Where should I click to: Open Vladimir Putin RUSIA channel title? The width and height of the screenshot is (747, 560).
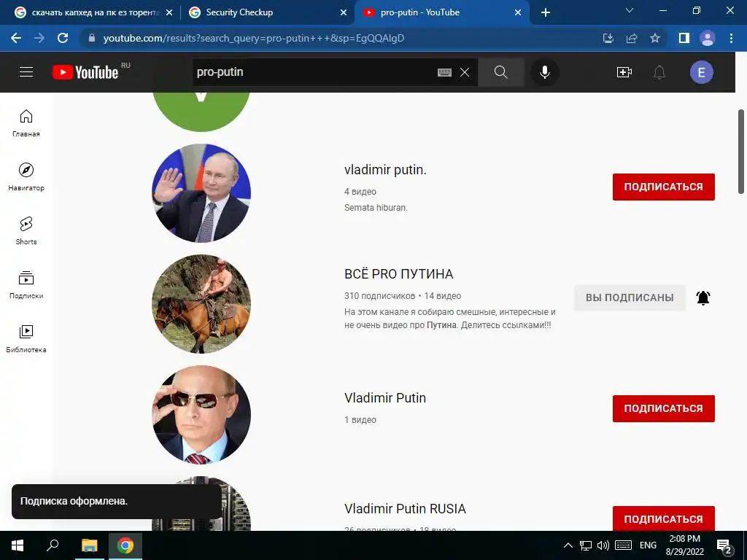(405, 508)
